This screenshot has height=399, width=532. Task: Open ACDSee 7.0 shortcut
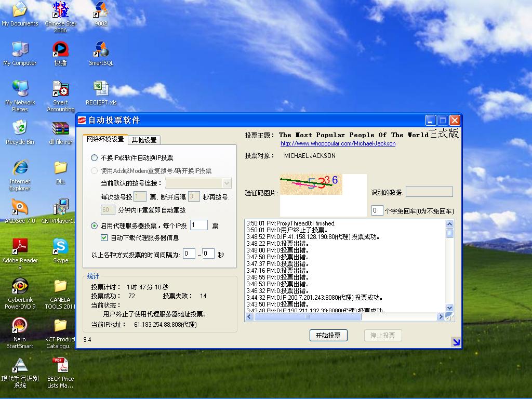point(20,208)
